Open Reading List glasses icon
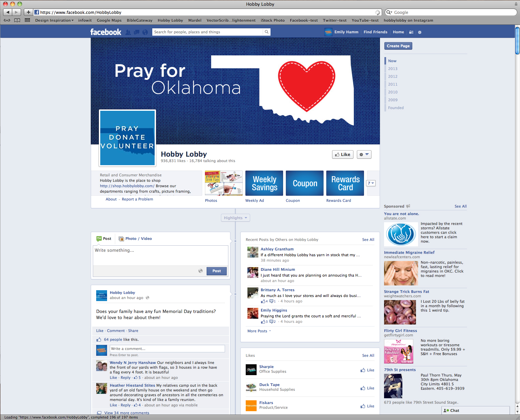The width and height of the screenshot is (520, 420). (7, 20)
